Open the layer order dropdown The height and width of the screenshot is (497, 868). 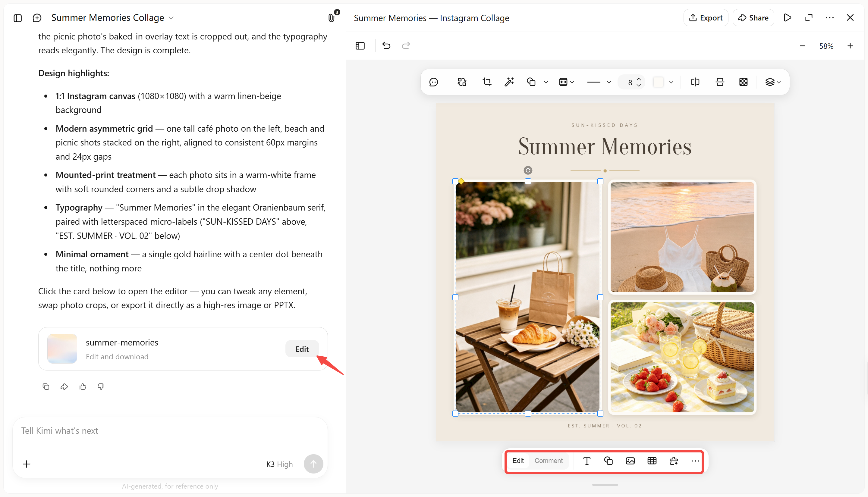(773, 82)
